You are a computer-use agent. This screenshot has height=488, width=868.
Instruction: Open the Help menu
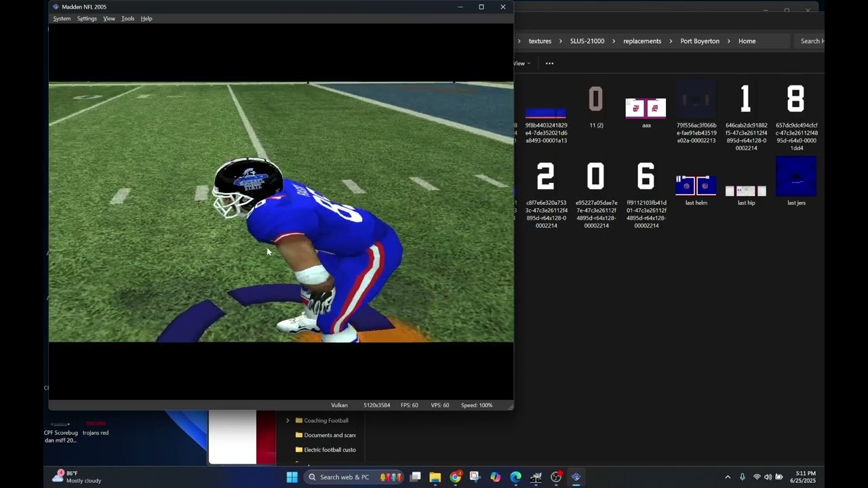coord(146,18)
